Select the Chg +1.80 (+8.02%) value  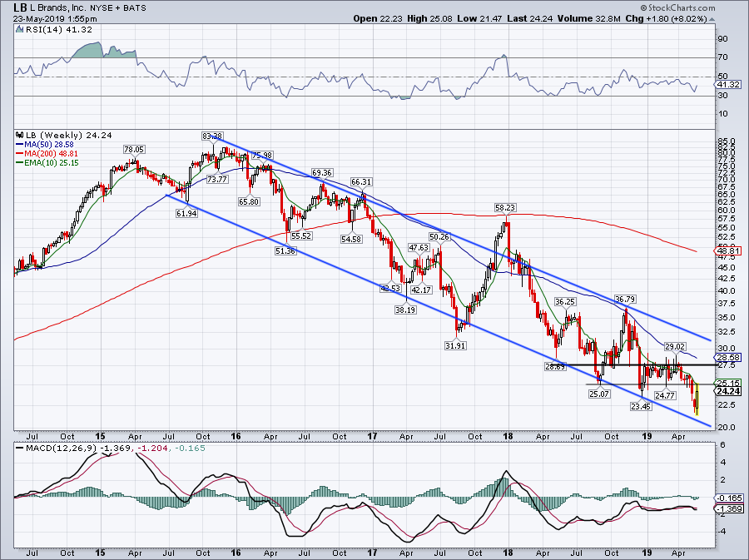(666, 18)
